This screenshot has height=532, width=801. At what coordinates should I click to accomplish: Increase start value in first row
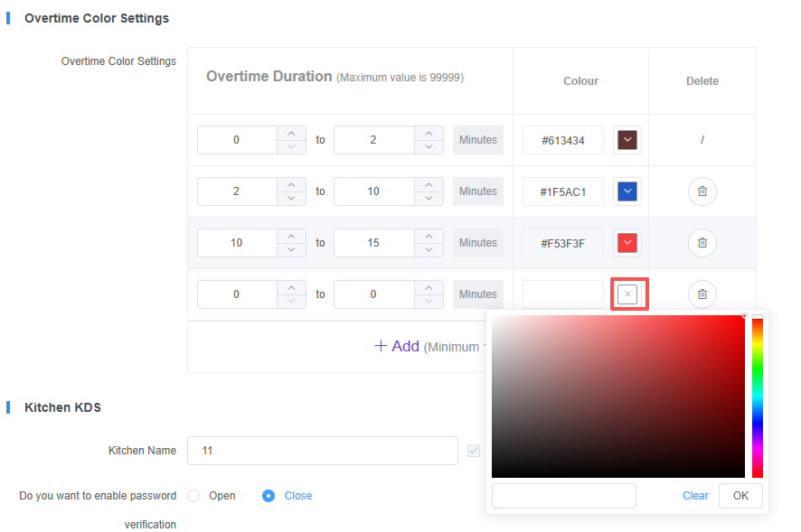pos(291,134)
